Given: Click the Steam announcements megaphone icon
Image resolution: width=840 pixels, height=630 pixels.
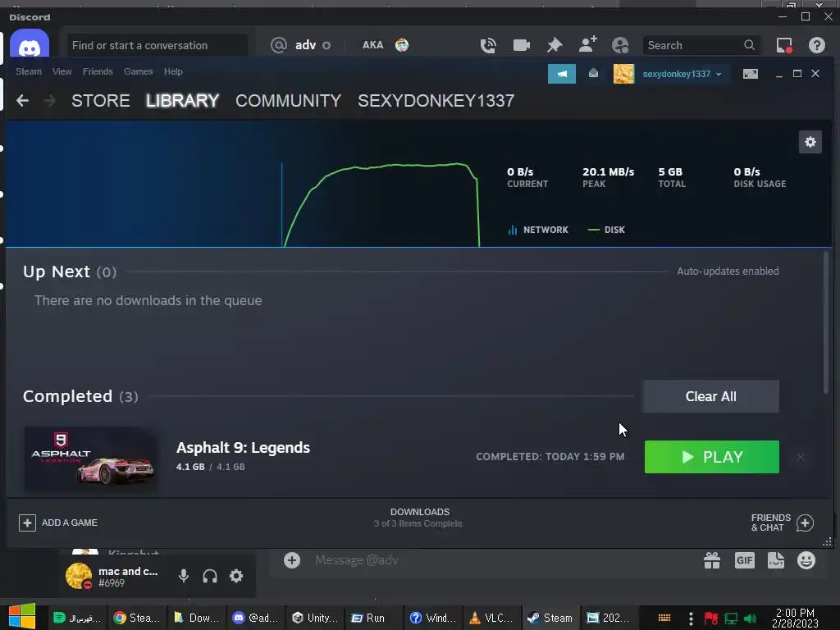Looking at the screenshot, I should tap(561, 74).
